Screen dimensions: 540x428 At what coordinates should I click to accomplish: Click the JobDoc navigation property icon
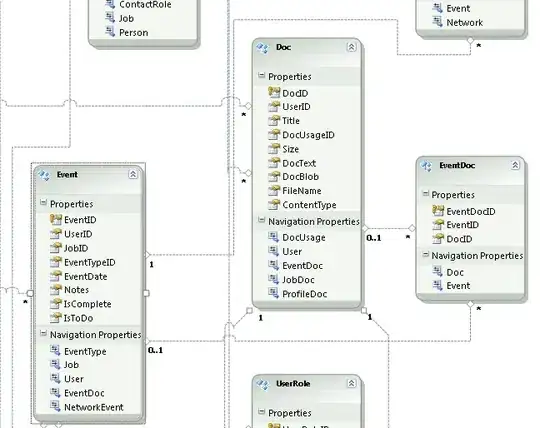pyautogui.click(x=273, y=279)
